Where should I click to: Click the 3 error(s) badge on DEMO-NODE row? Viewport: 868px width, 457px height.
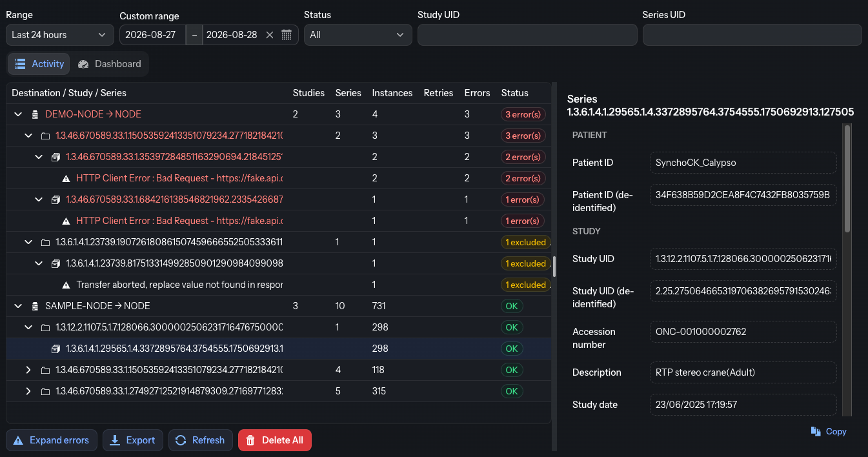click(x=523, y=114)
